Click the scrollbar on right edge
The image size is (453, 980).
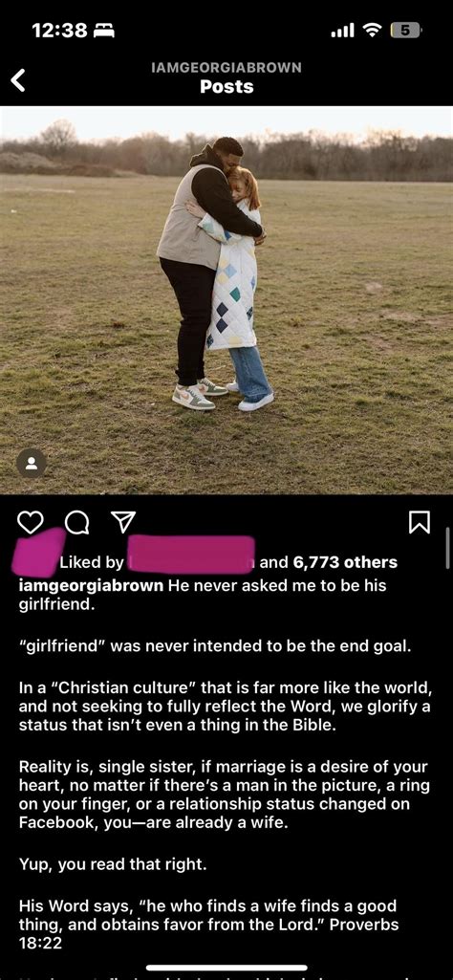pyautogui.click(x=447, y=547)
